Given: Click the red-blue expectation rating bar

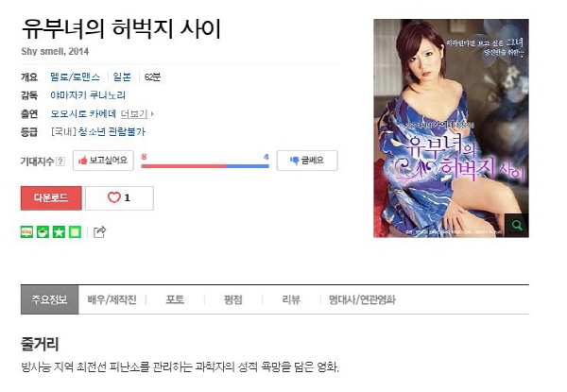Looking at the screenshot, I should pyautogui.click(x=205, y=166).
